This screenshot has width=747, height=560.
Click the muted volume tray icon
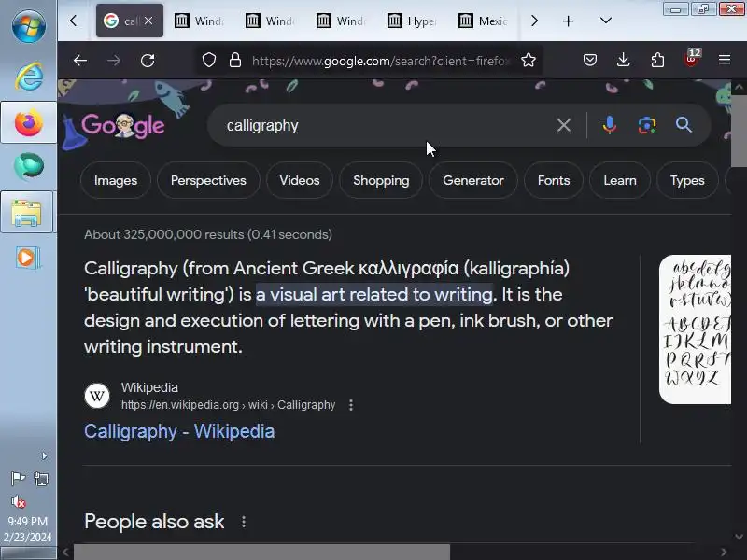(18, 501)
